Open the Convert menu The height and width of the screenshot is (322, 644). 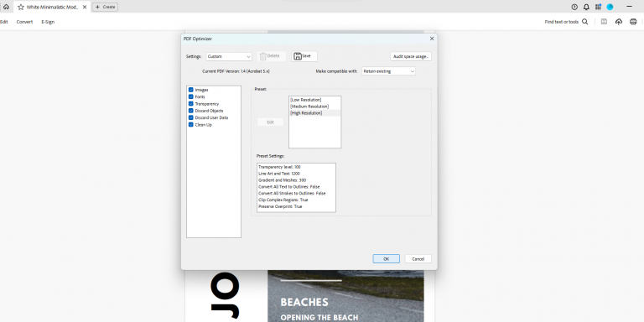[24, 22]
